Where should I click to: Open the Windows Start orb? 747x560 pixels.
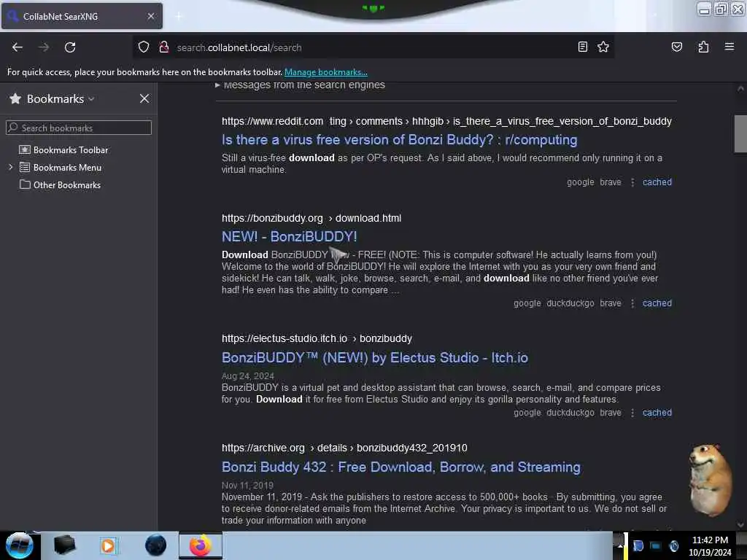click(19, 545)
